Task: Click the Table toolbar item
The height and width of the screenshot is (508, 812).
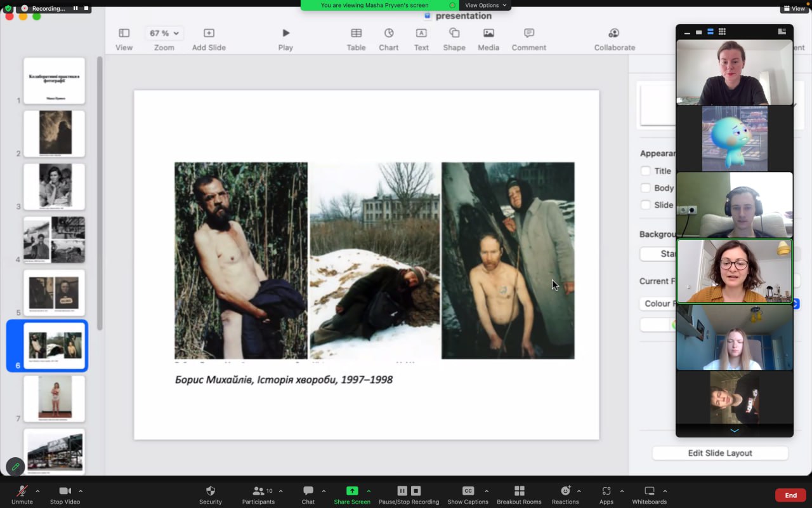Action: (356, 39)
